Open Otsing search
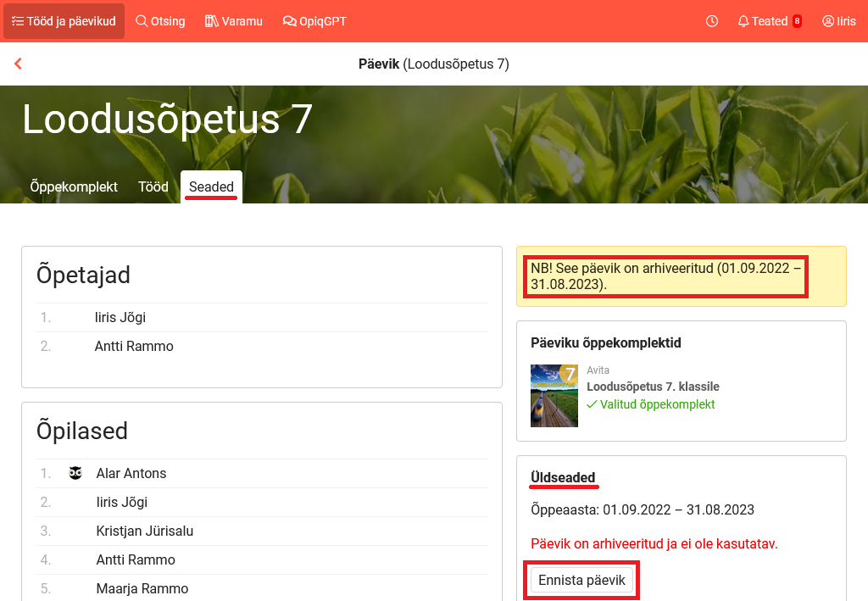 [160, 21]
